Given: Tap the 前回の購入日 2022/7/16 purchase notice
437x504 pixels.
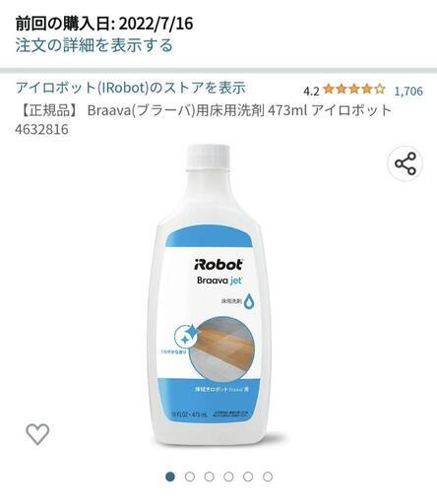Looking at the screenshot, I should point(104,24).
